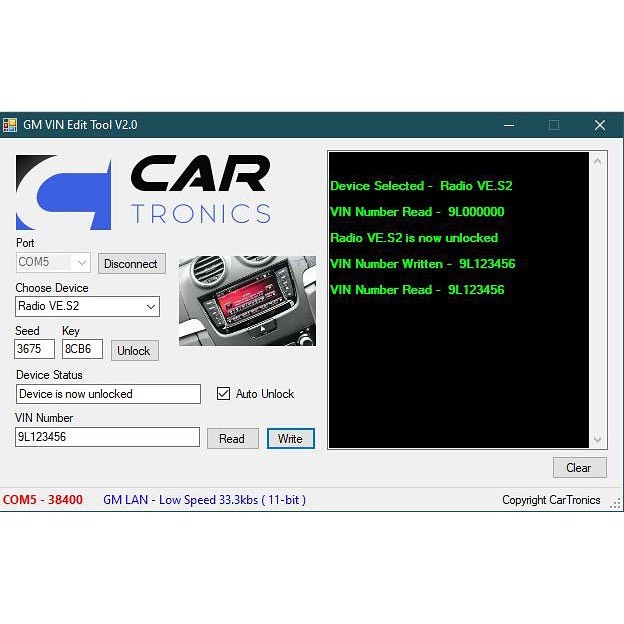The image size is (624, 624).
Task: Click the Unlock button
Action: click(135, 351)
